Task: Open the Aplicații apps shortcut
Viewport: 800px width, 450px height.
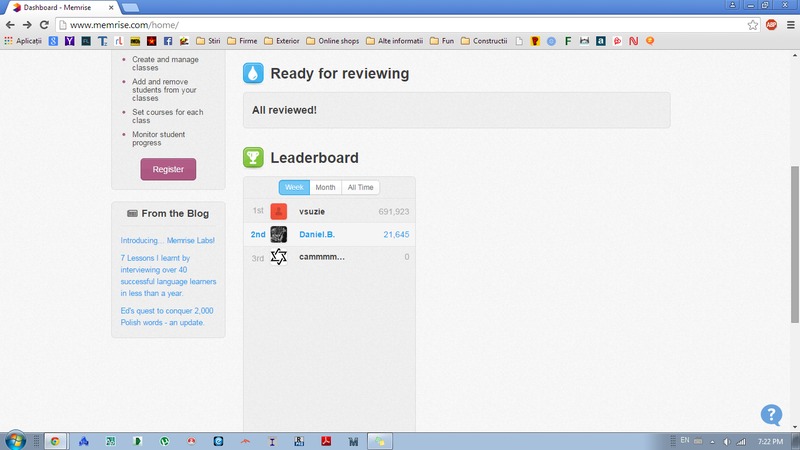Action: (23, 41)
